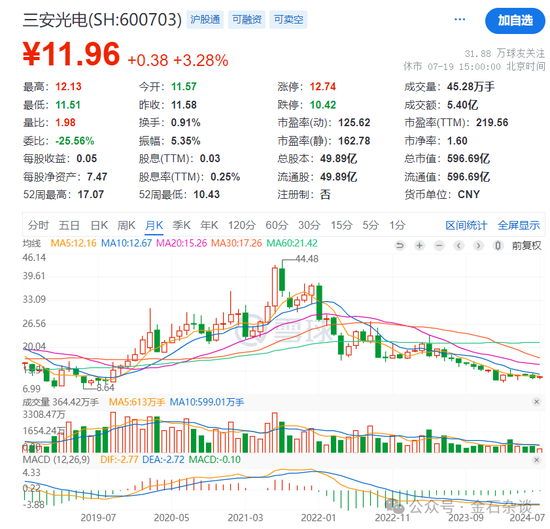Click the 加自选 add-to-watchlist button
Screen dimensions: 550x529
point(515,20)
